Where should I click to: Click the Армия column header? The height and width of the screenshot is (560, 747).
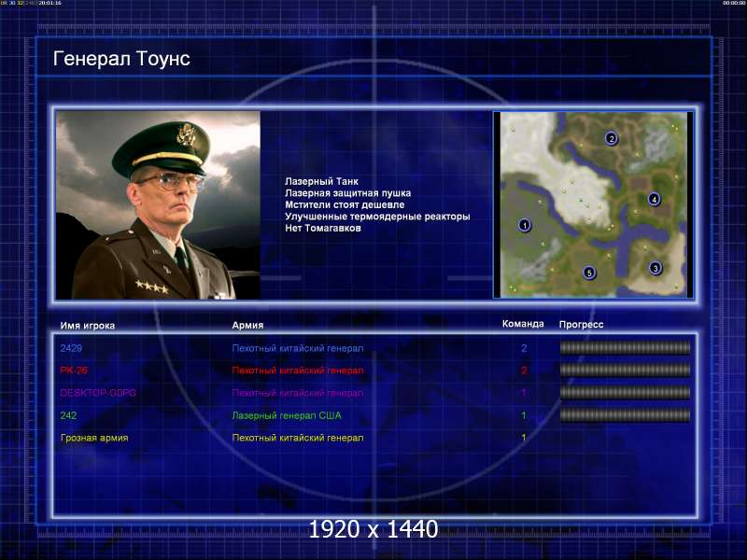[x=247, y=325]
